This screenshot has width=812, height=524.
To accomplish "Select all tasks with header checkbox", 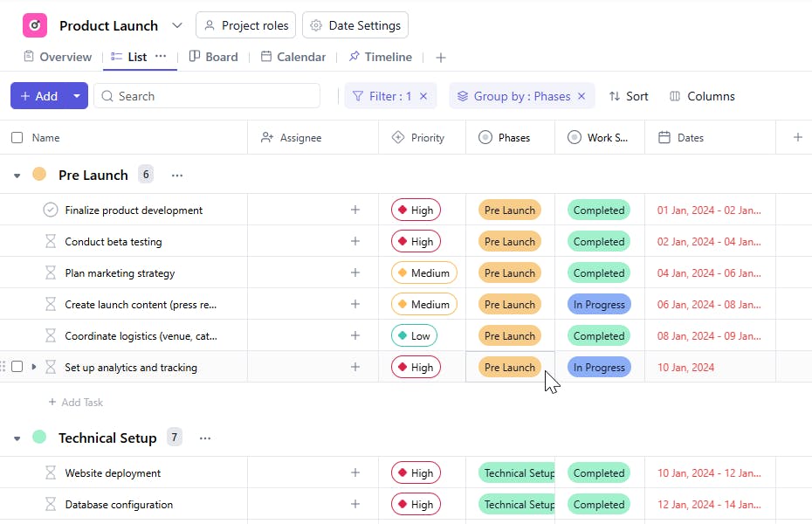I will (x=17, y=138).
